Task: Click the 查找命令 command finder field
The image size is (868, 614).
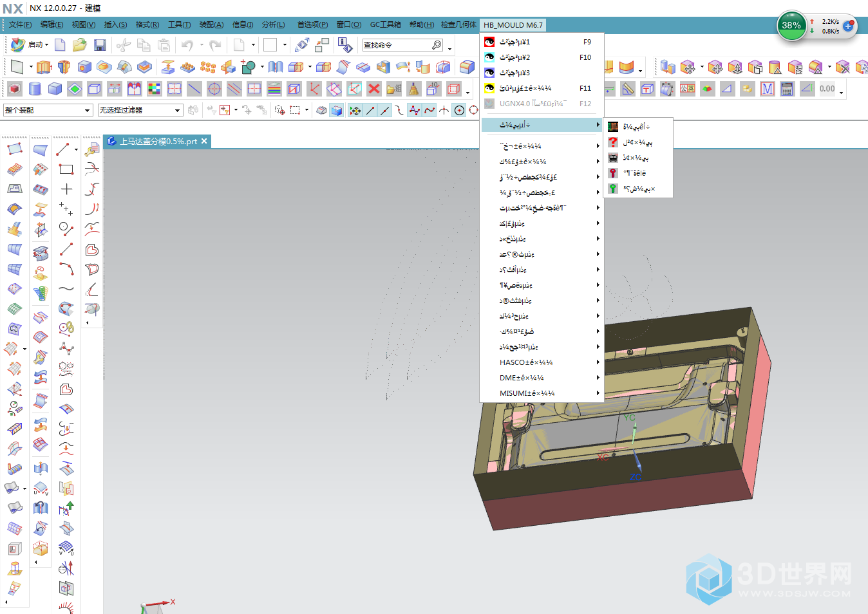Action: (402, 45)
